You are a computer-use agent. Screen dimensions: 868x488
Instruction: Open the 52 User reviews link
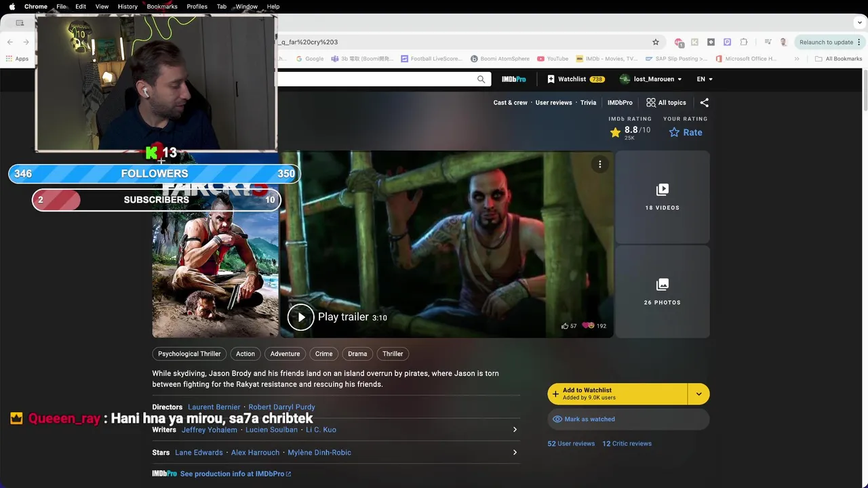click(x=571, y=444)
